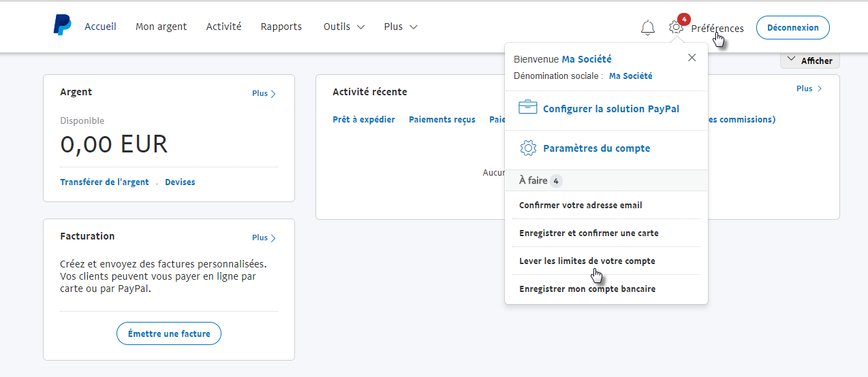
Task: Open the Rapports page
Action: 281,27
